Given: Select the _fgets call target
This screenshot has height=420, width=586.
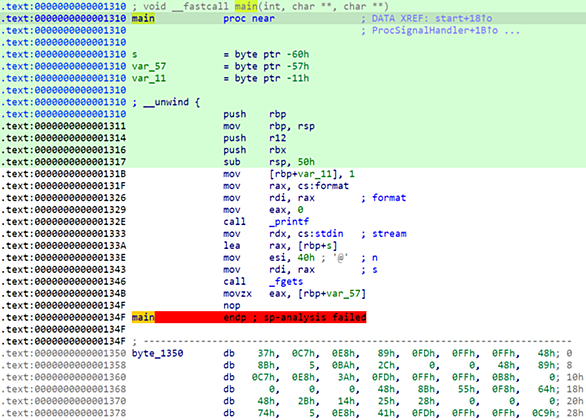Looking at the screenshot, I should 286,281.
